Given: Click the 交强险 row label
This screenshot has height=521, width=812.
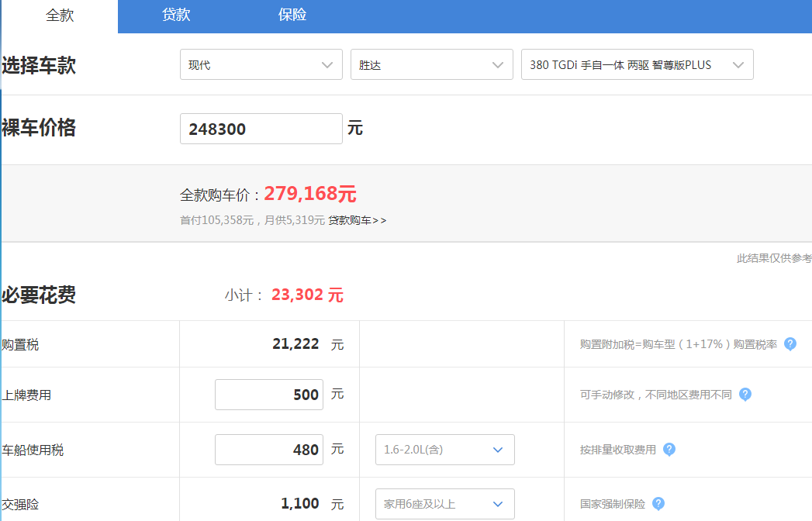Looking at the screenshot, I should [x=20, y=505].
